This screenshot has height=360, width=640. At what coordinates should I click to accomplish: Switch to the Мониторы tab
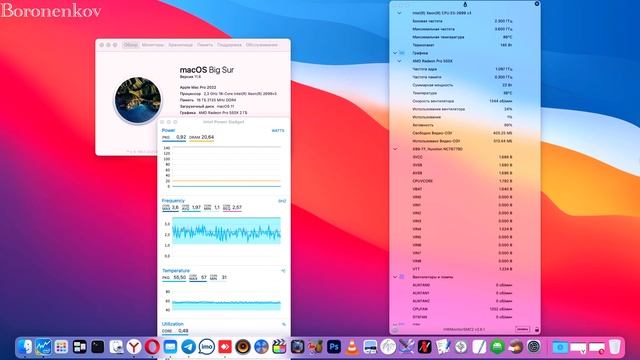pyautogui.click(x=153, y=45)
